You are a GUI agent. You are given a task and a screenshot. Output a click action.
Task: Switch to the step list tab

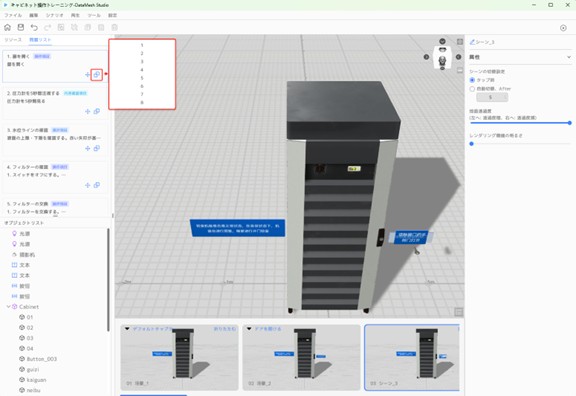(x=40, y=40)
